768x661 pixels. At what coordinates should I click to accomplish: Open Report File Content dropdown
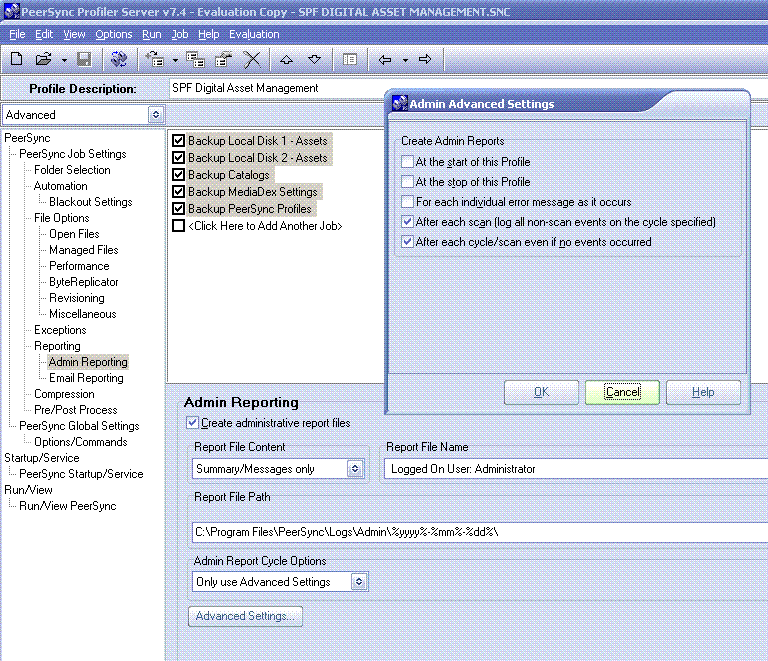(355, 469)
